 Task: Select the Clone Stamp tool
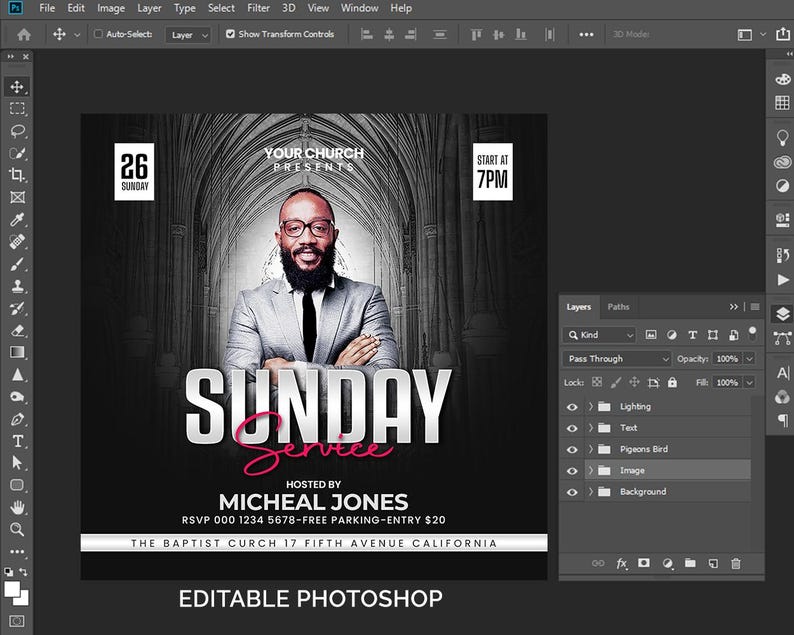coord(17,286)
